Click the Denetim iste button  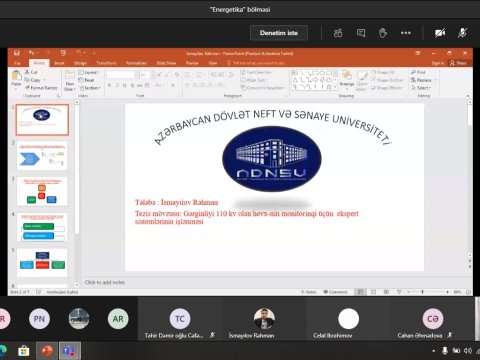pos(279,33)
